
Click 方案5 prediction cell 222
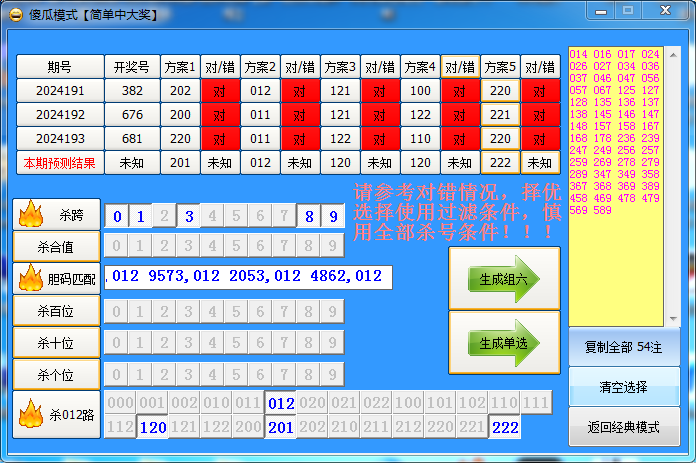pyautogui.click(x=500, y=162)
